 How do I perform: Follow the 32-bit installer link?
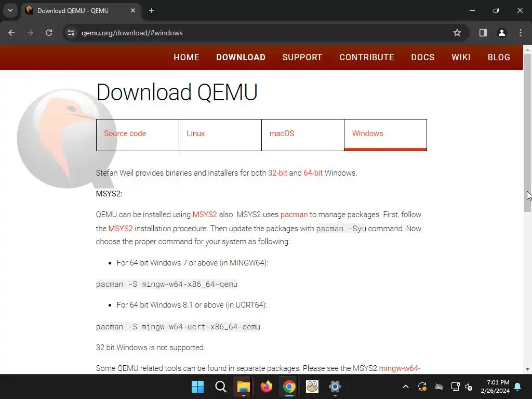[277, 173]
